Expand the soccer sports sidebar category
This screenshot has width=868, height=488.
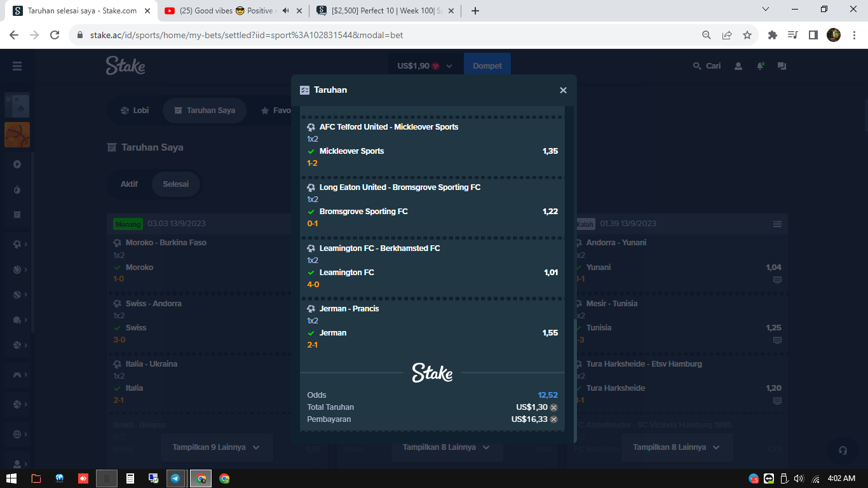point(19,245)
